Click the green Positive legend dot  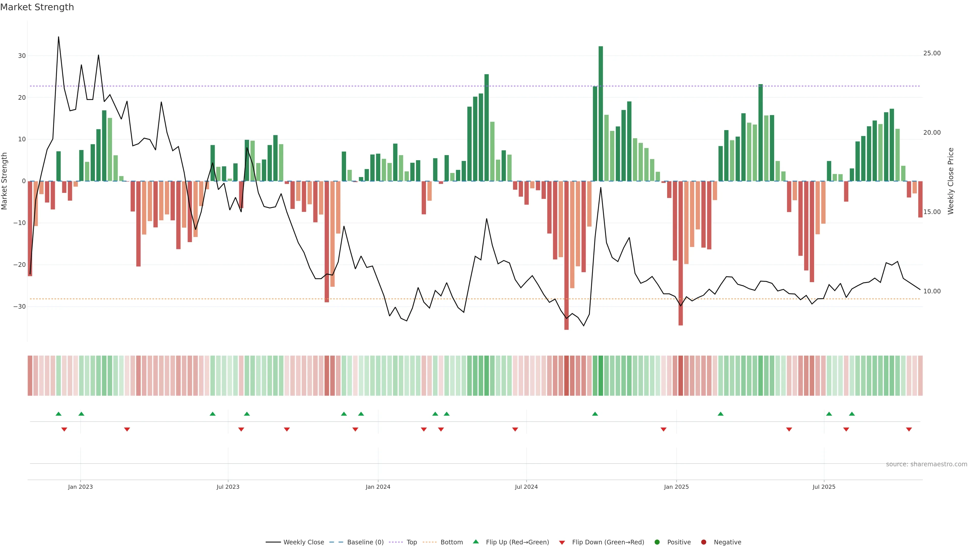point(657,542)
